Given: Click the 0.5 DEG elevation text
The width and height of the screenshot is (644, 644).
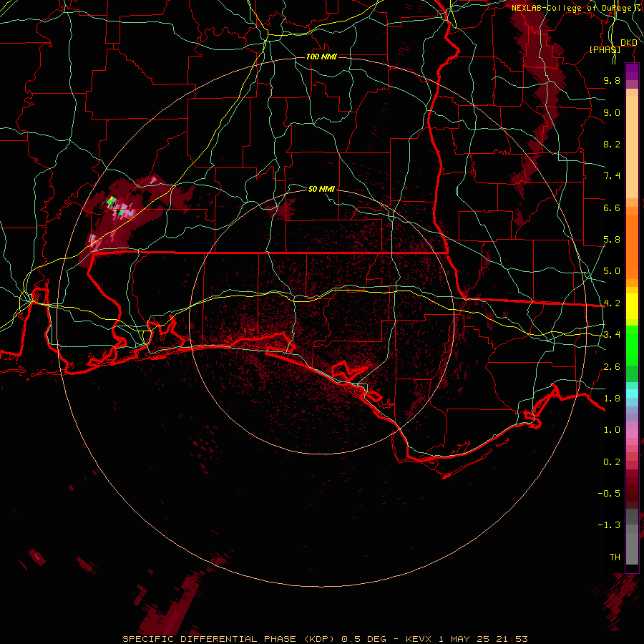Looking at the screenshot, I should pyautogui.click(x=364, y=639).
